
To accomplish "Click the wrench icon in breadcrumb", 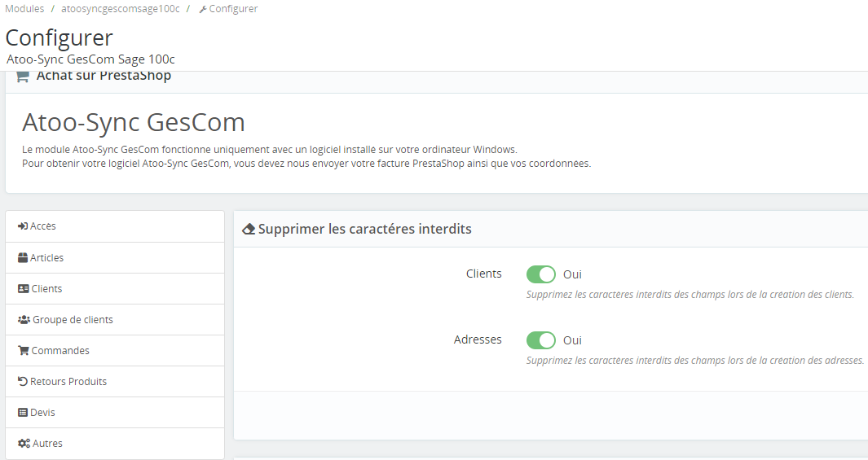I will point(203,10).
